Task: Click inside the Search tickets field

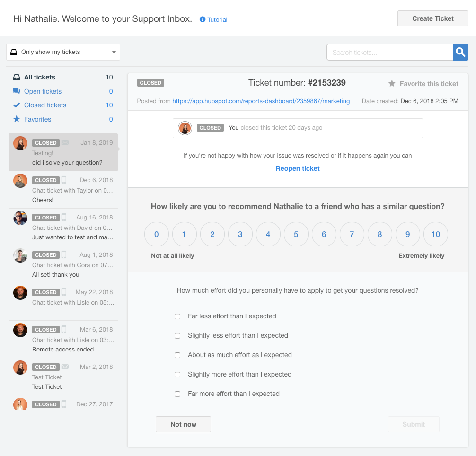Action: 388,52
